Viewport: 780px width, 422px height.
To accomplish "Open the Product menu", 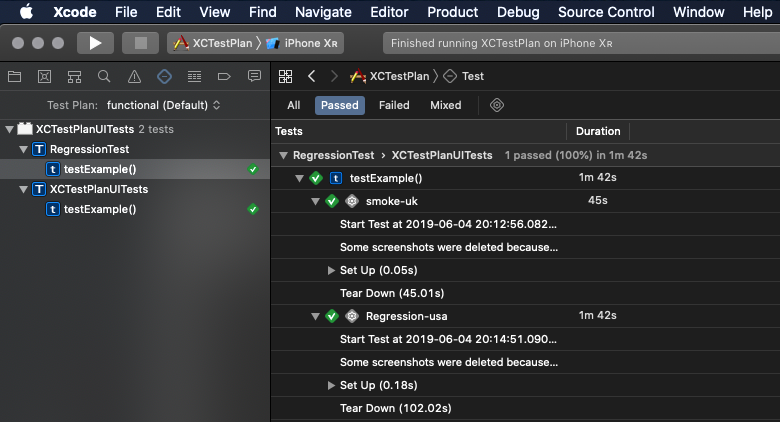I will 452,12.
